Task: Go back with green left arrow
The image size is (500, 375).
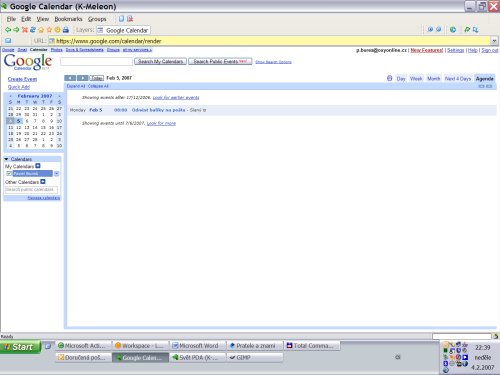Action: click(8, 30)
